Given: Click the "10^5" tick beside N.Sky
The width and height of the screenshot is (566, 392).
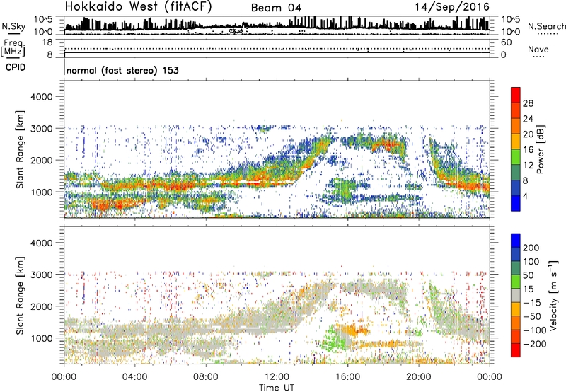Looking at the screenshot, I should [43, 19].
